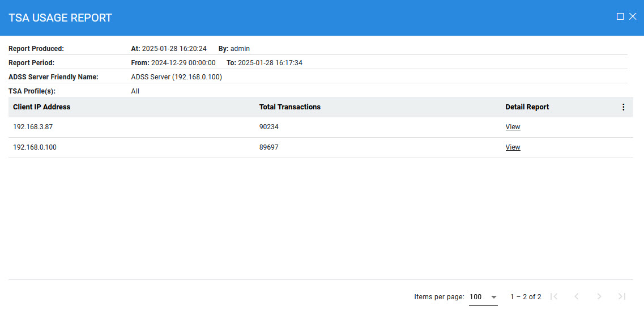Click the TSA USAGE REPORT title
Image resolution: width=644 pixels, height=310 pixels.
[61, 18]
